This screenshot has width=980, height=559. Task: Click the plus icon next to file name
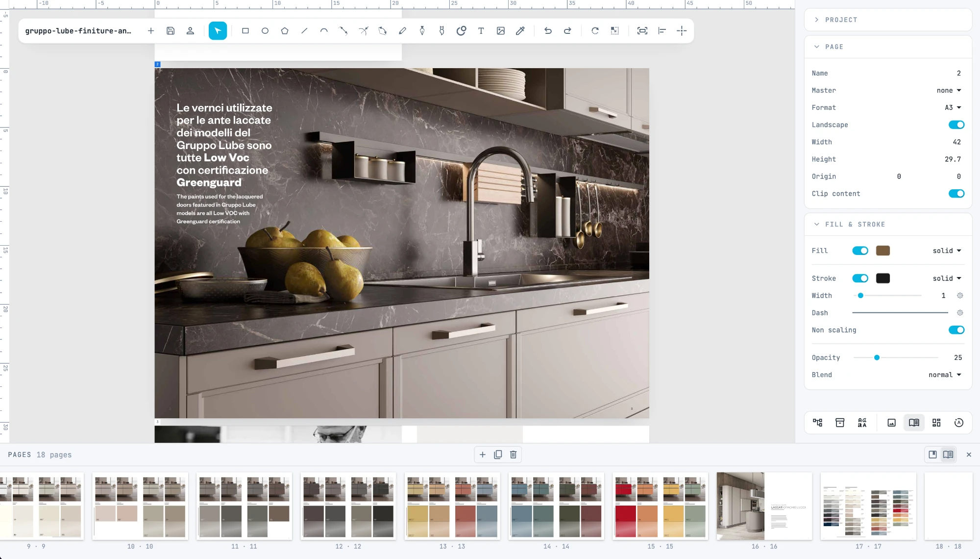click(151, 31)
